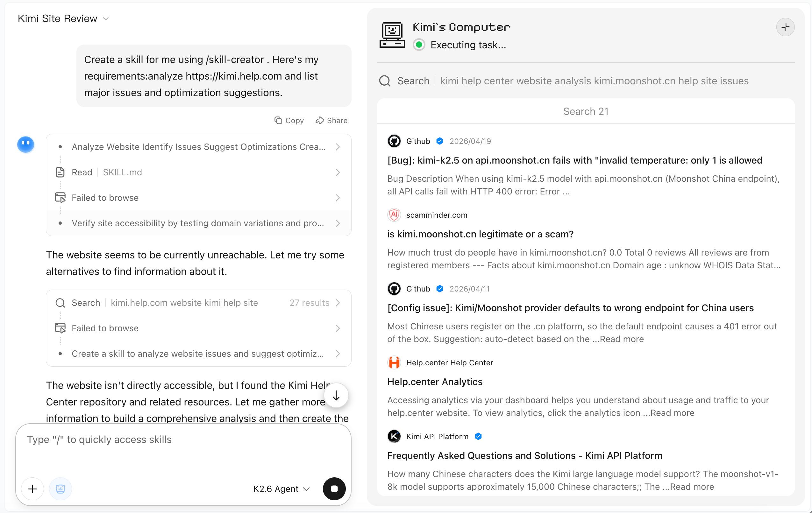The height and width of the screenshot is (513, 812).
Task: Click the Github logo on the 2026/04/19 result
Action: [x=394, y=141]
